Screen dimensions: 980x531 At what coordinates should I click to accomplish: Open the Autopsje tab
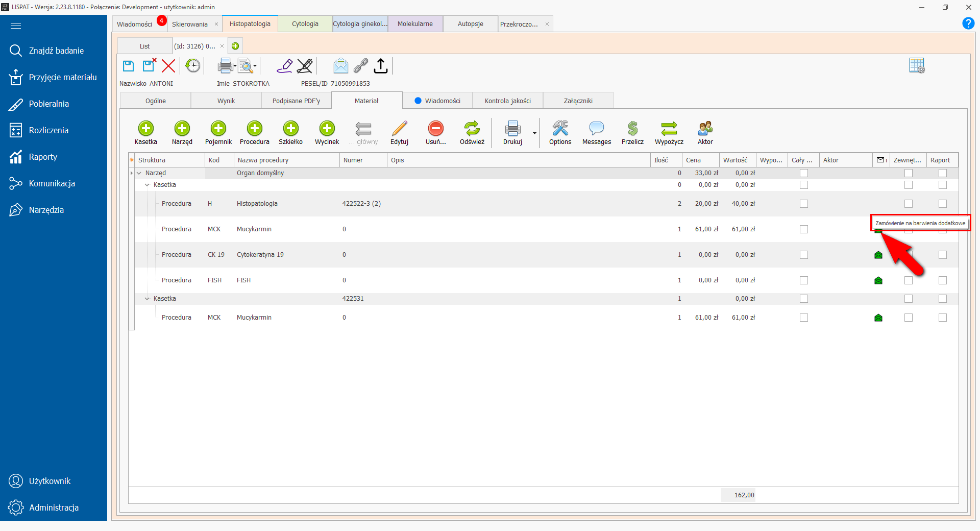point(470,24)
